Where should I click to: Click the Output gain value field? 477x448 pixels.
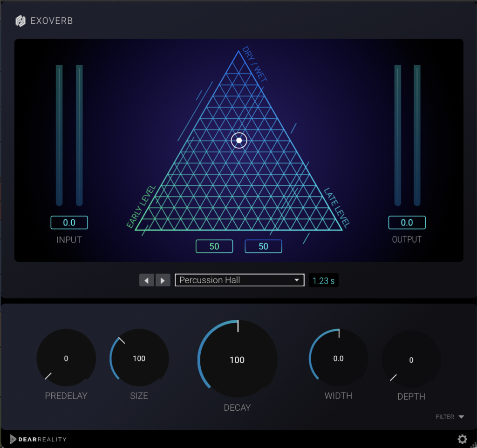(x=407, y=223)
